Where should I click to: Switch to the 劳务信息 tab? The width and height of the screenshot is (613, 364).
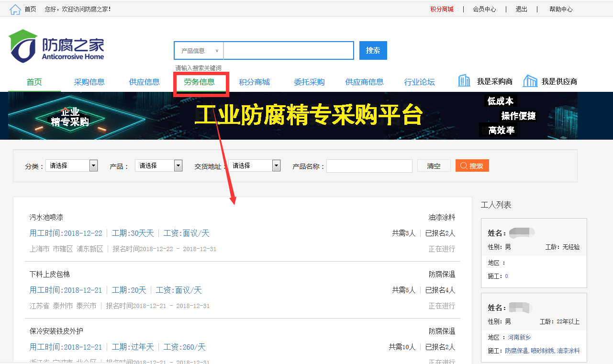[x=199, y=82]
